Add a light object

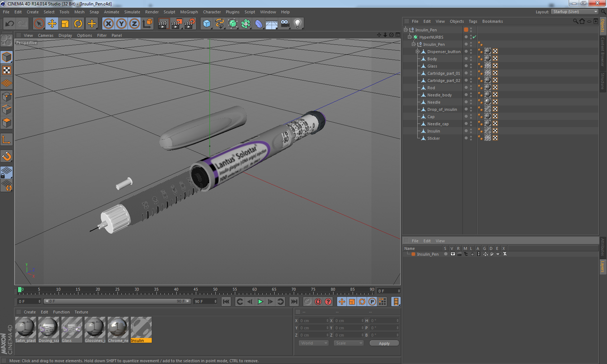pos(298,24)
